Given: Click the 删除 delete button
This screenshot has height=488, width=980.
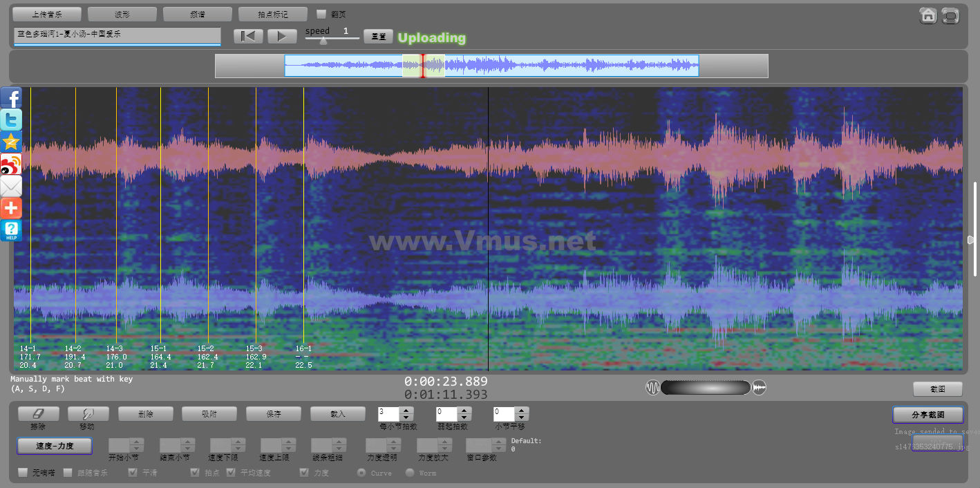Looking at the screenshot, I should coord(146,414).
